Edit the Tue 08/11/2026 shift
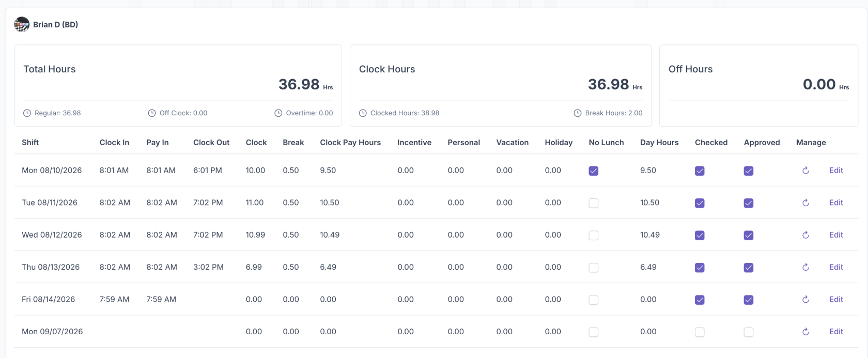Viewport: 868px width, 358px height. pos(836,203)
